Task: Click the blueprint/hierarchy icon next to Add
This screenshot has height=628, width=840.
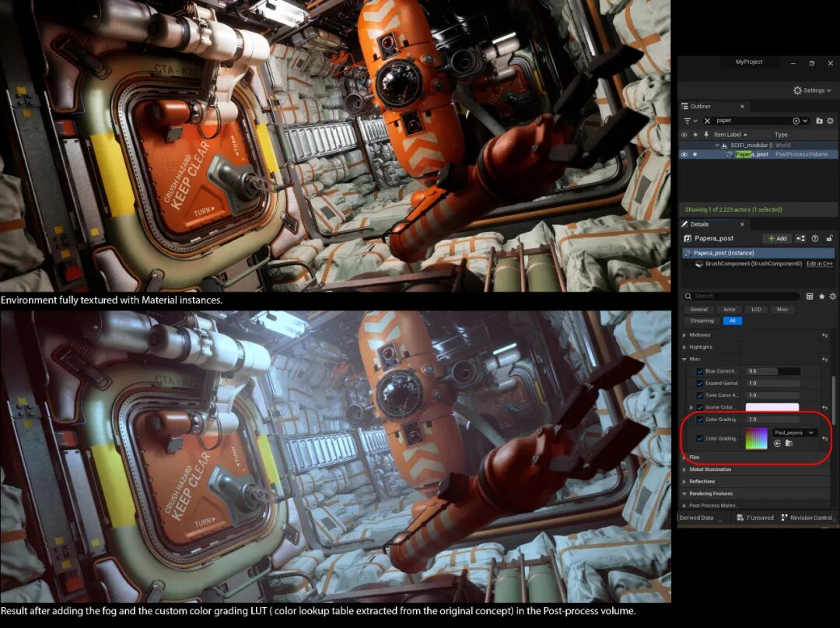Action: click(800, 238)
